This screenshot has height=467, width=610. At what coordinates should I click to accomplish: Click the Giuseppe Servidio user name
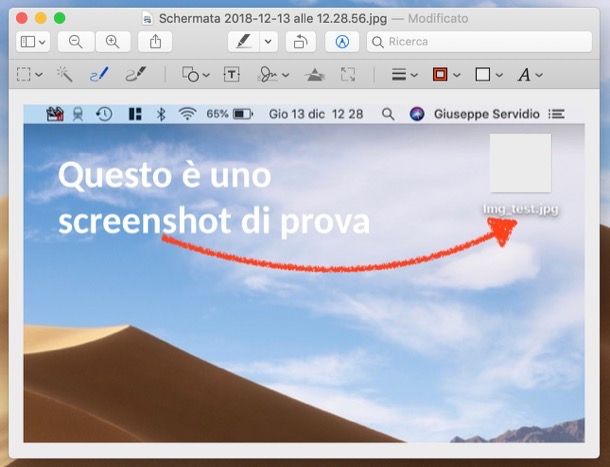coord(487,114)
